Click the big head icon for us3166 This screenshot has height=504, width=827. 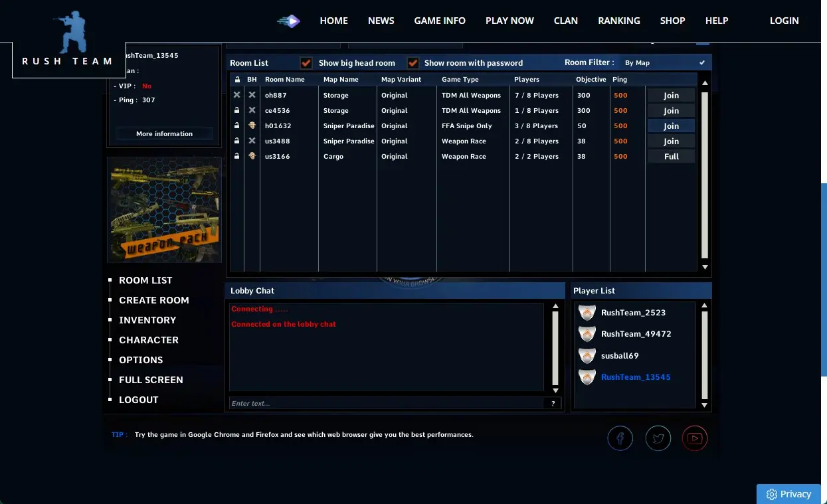tap(252, 156)
